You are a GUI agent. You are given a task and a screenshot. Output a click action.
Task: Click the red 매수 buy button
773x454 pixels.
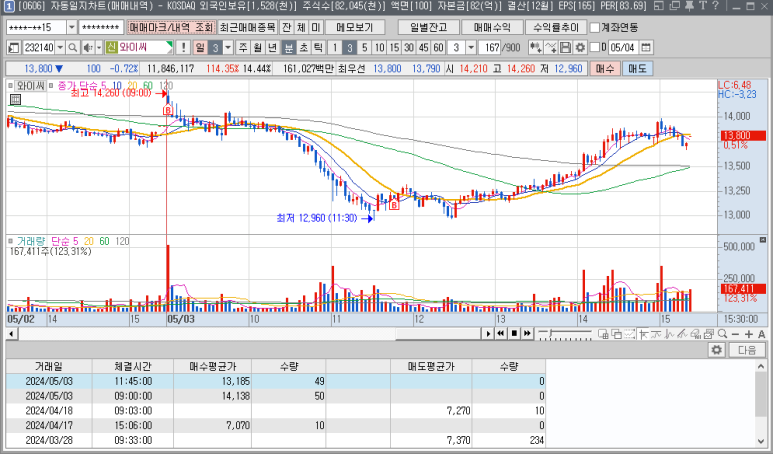click(x=604, y=69)
